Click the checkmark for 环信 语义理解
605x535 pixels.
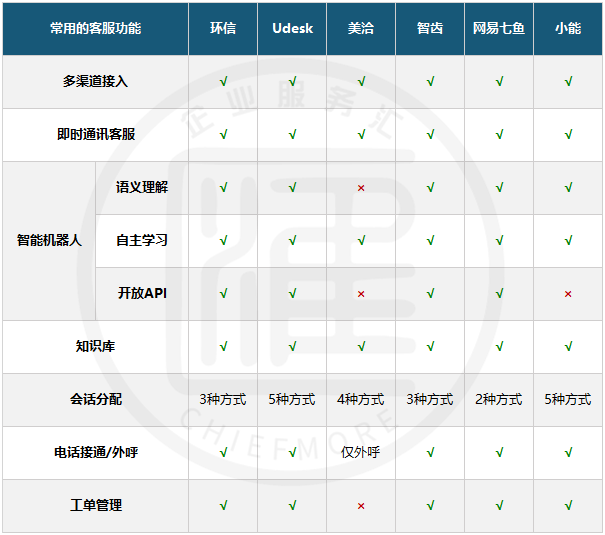point(223,187)
